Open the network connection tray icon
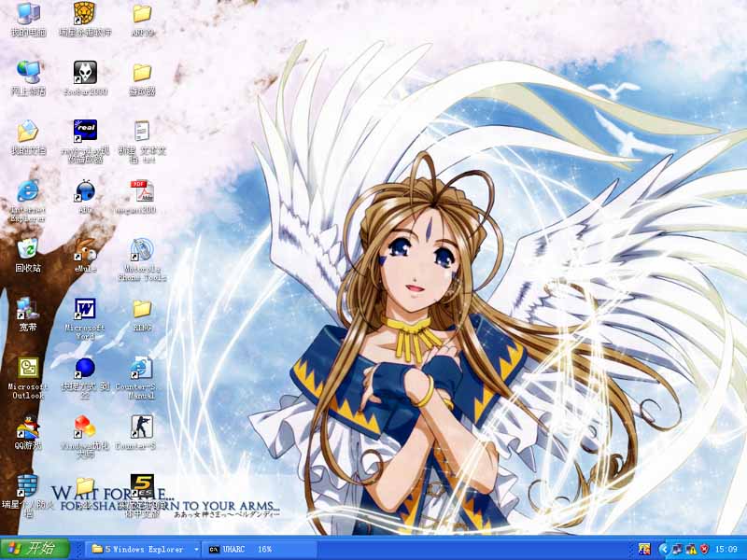 676,549
